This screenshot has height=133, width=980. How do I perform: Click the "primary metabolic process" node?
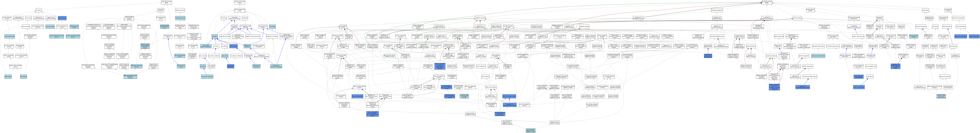click(x=401, y=36)
